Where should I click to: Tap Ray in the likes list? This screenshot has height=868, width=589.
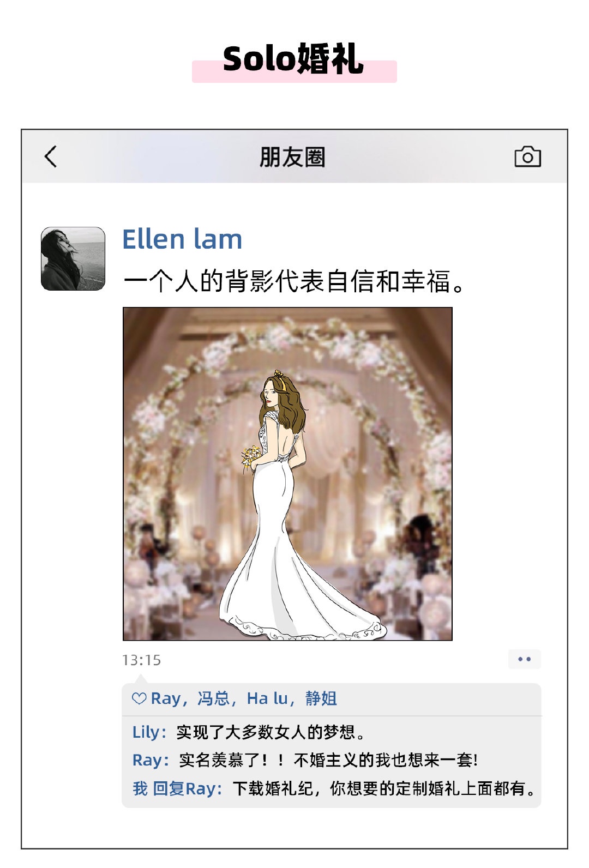point(166,698)
